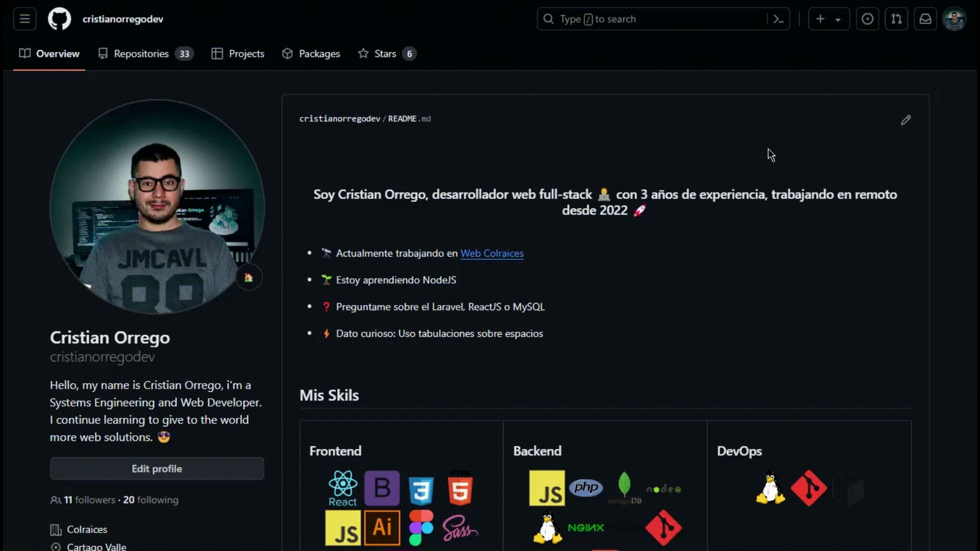This screenshot has height=551, width=980.
Task: Click the Web Colraices link
Action: 492,253
